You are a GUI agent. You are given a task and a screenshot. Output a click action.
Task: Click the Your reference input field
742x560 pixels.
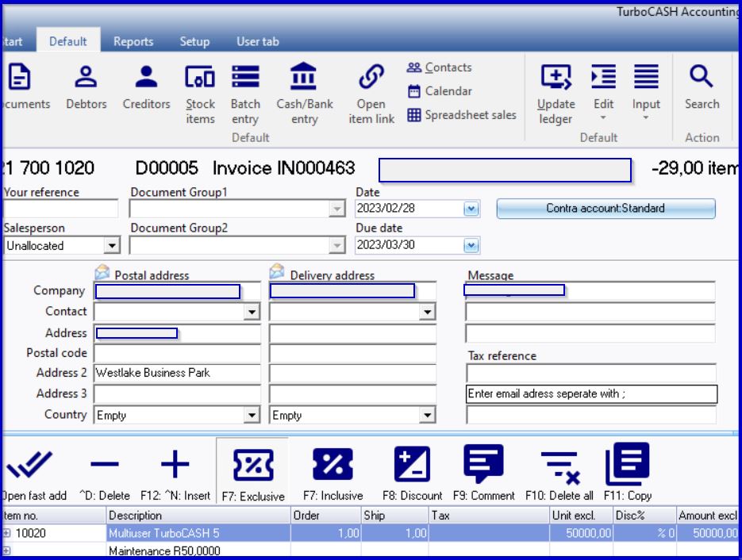pyautogui.click(x=61, y=209)
